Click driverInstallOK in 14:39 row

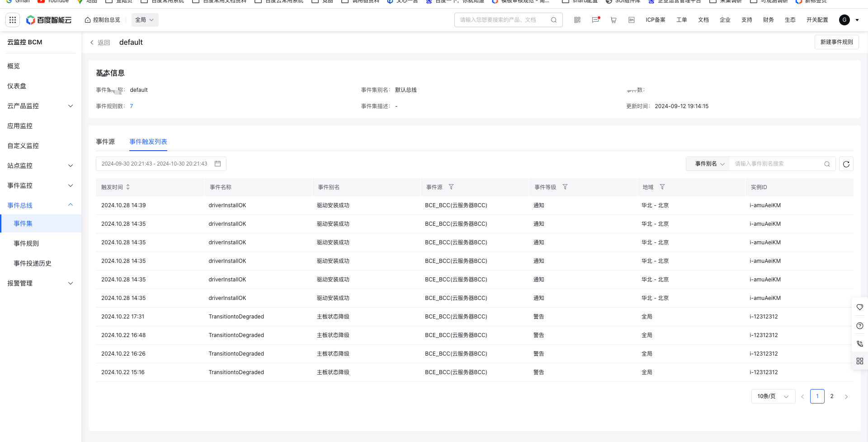227,205
